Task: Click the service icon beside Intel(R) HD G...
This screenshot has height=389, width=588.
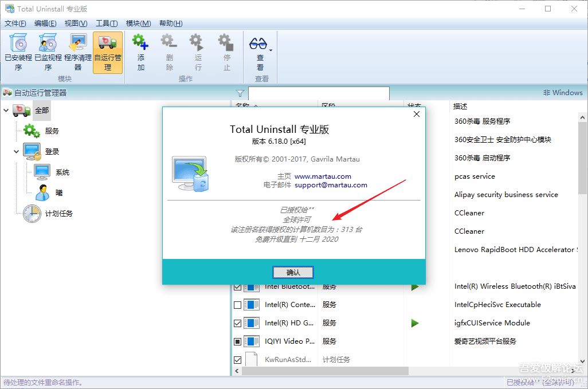Action: pyautogui.click(x=252, y=323)
